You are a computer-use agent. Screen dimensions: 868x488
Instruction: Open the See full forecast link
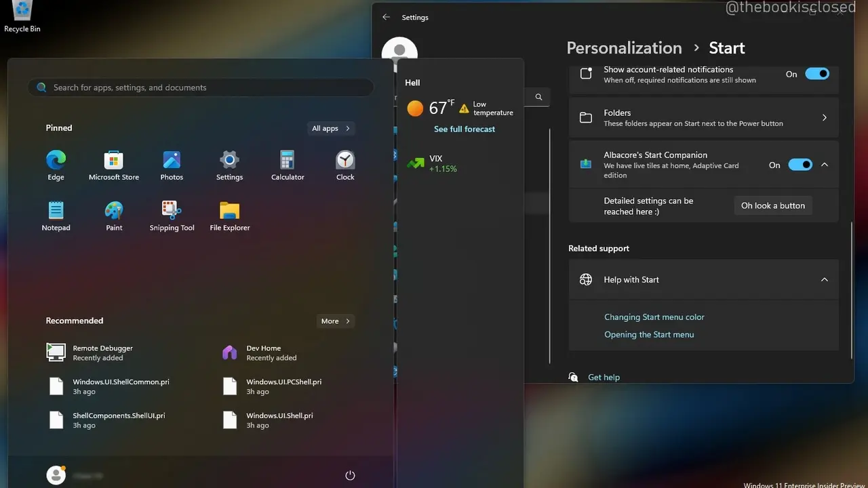tap(465, 129)
